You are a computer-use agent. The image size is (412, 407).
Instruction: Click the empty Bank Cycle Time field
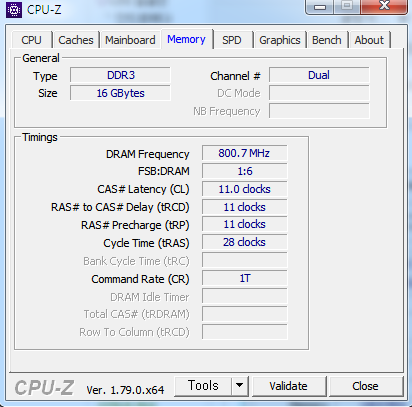coord(244,260)
